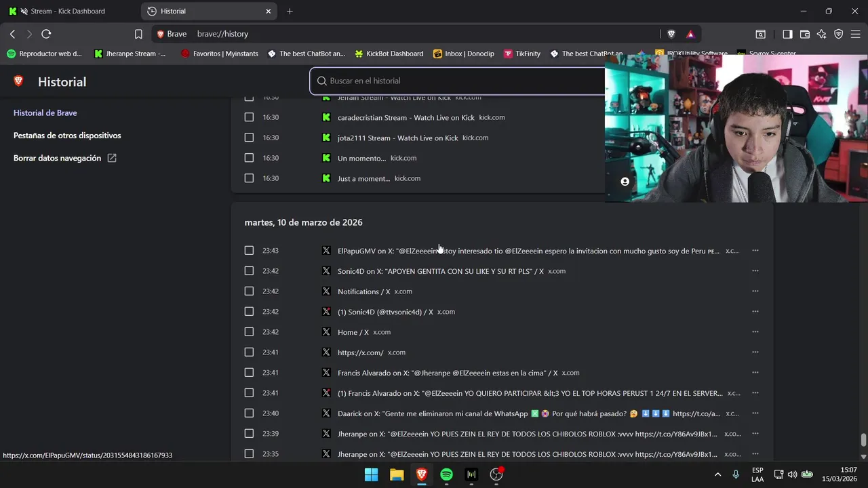Screen dimensions: 868x488
Task: Open the Brave main hamburger menu
Action: (x=856, y=34)
